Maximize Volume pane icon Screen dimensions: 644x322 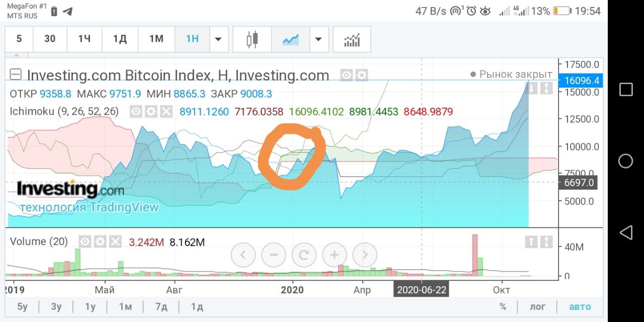(x=546, y=242)
